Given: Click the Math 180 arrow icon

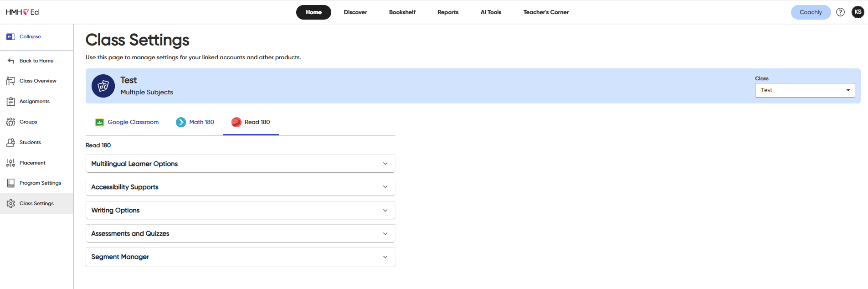Looking at the screenshot, I should tap(181, 122).
